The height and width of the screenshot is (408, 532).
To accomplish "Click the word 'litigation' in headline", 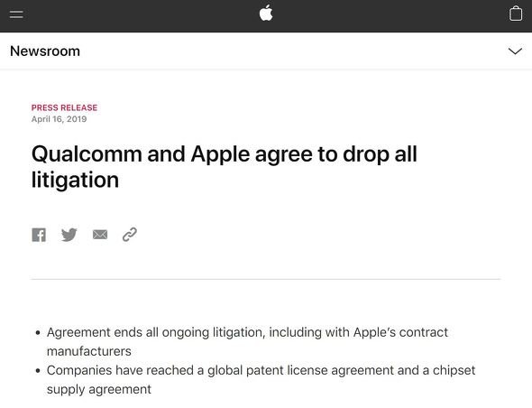I will [x=76, y=180].
